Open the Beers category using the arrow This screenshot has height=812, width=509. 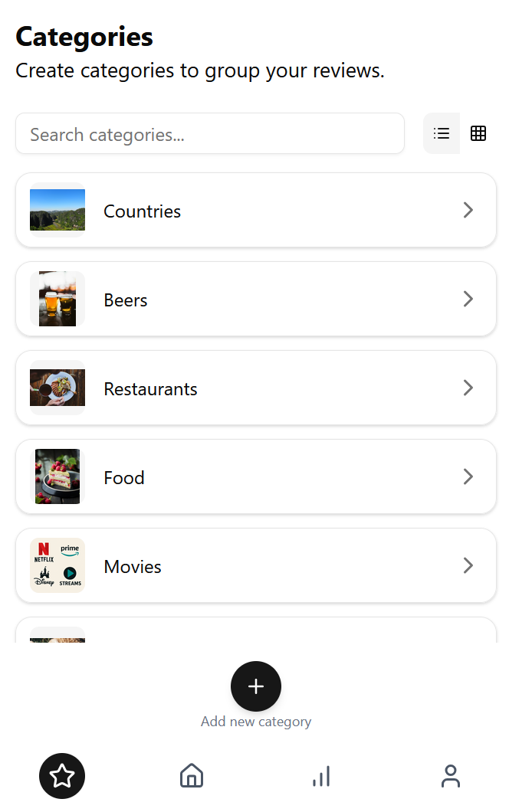[x=468, y=299]
